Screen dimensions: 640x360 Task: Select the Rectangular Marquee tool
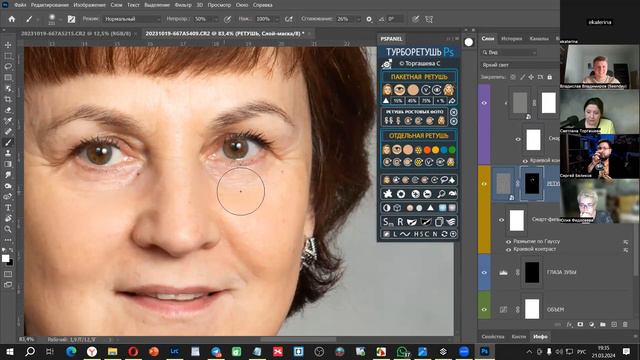click(8, 56)
